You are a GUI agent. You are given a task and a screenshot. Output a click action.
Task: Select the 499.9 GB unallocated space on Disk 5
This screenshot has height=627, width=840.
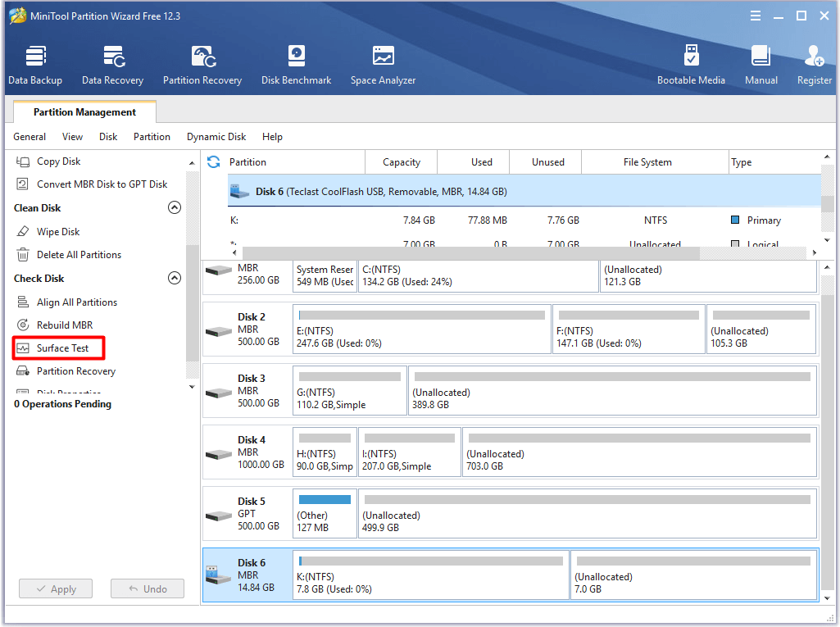click(587, 513)
